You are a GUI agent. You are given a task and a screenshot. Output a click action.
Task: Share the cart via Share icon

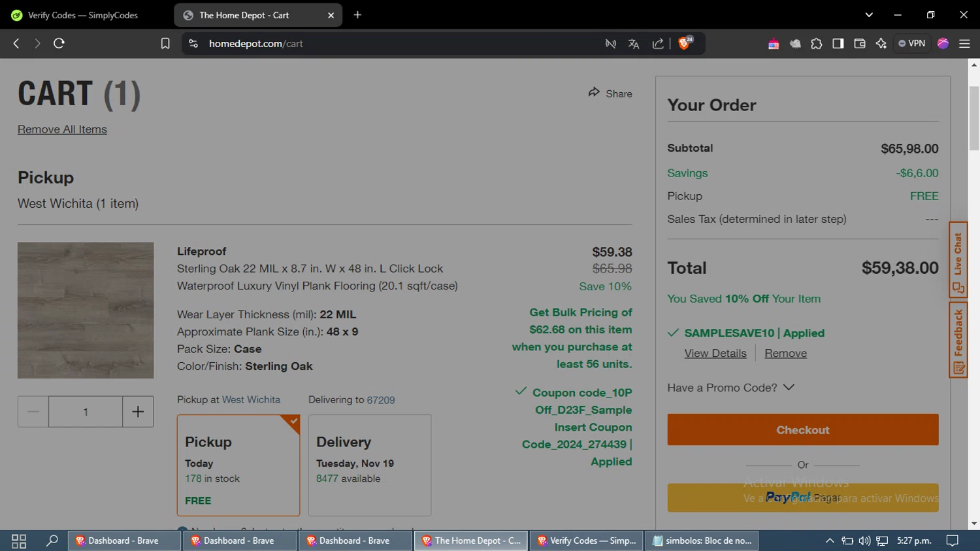point(610,93)
